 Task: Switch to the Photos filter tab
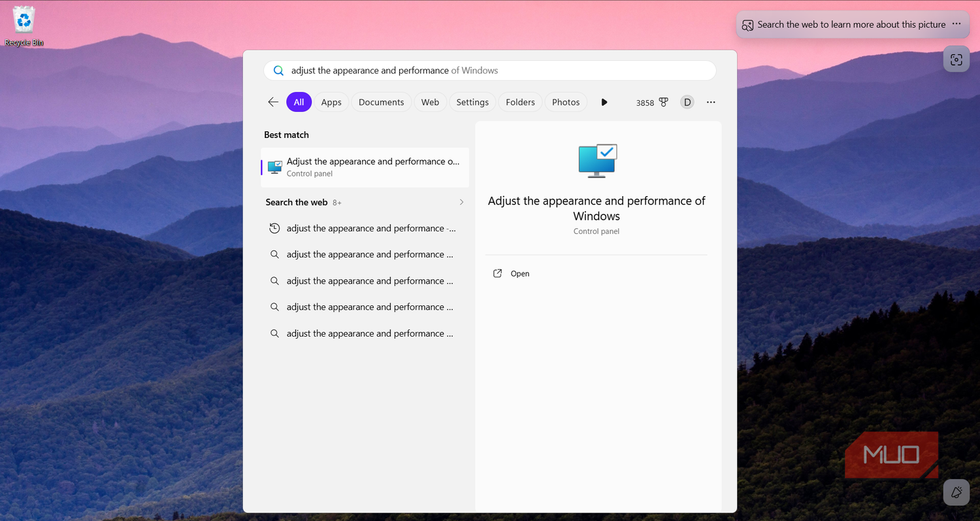point(566,102)
